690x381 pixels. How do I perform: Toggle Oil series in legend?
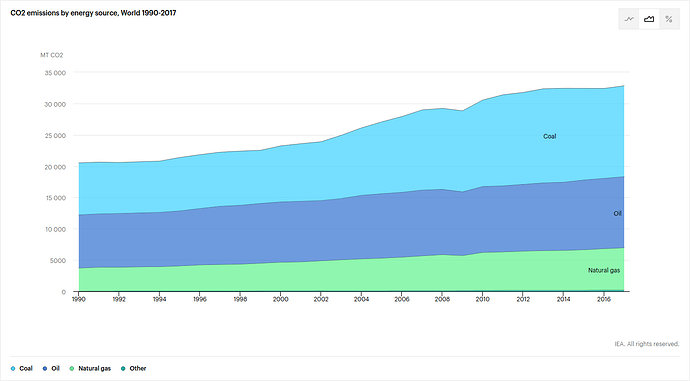[x=51, y=368]
